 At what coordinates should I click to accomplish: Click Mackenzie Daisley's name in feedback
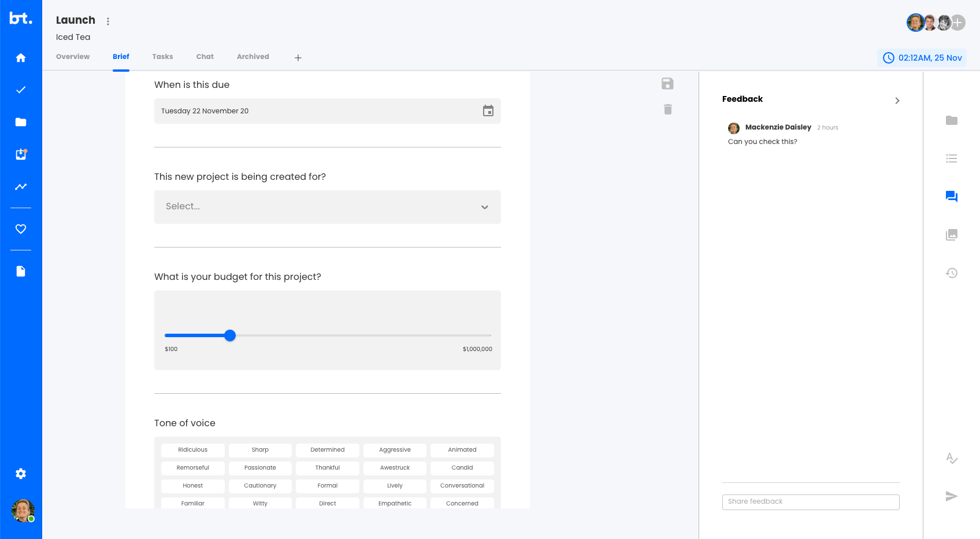coord(778,127)
